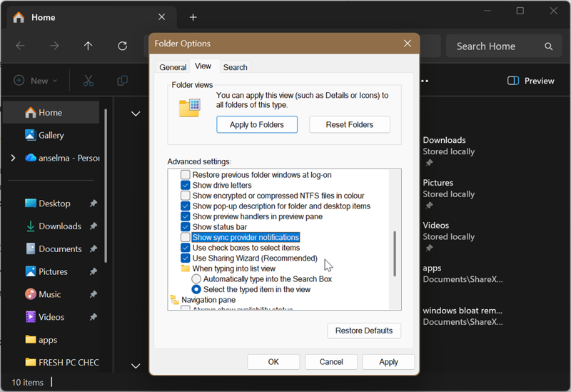Enable Show encrypted or compressed NTFS files

[186, 196]
